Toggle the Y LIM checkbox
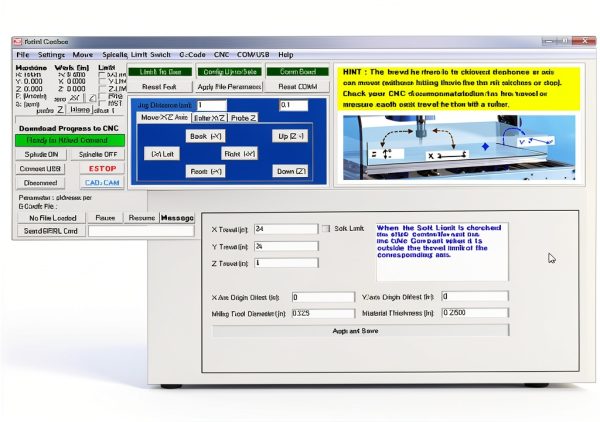600x422 pixels. click(x=102, y=82)
